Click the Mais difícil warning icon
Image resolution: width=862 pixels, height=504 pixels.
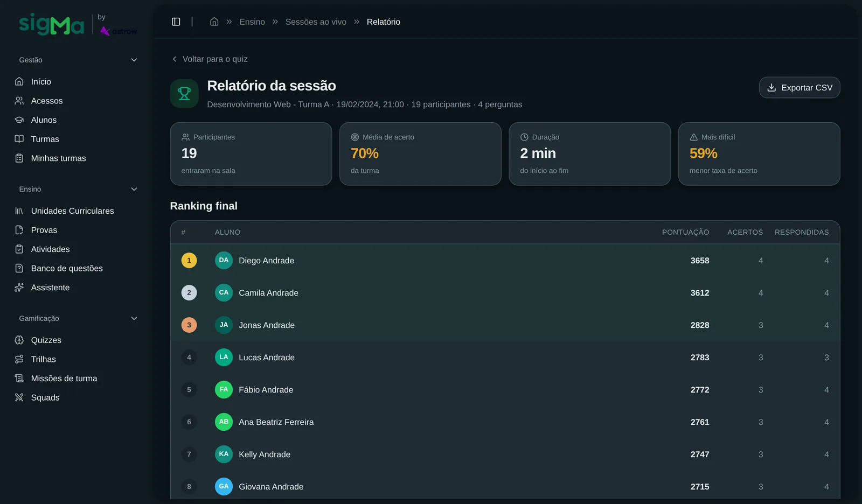pos(694,137)
